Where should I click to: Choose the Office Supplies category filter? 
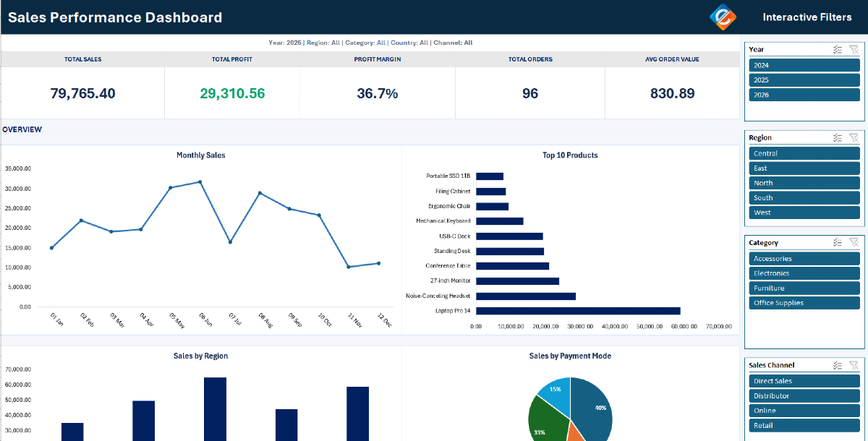804,303
